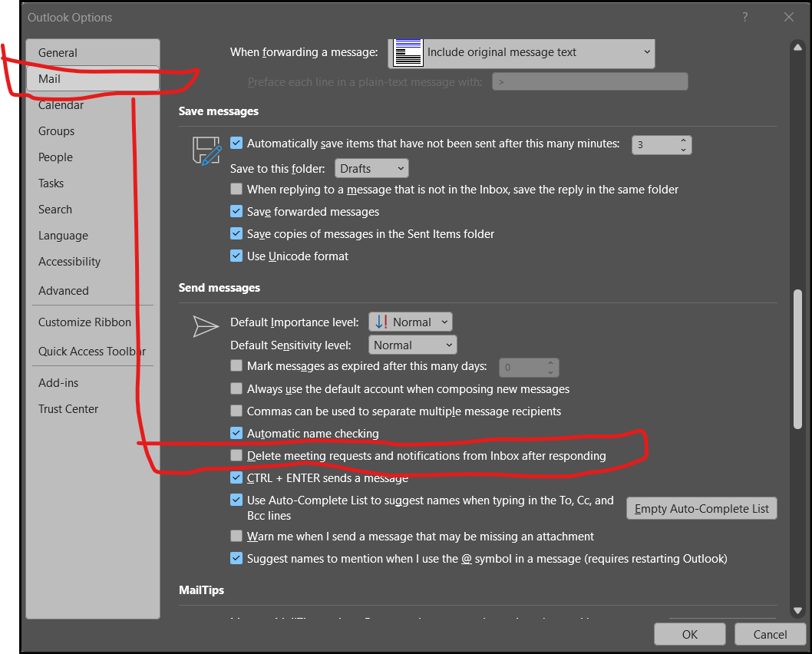Toggle Suggest names with @ symbol
The image size is (812, 654).
click(x=236, y=558)
